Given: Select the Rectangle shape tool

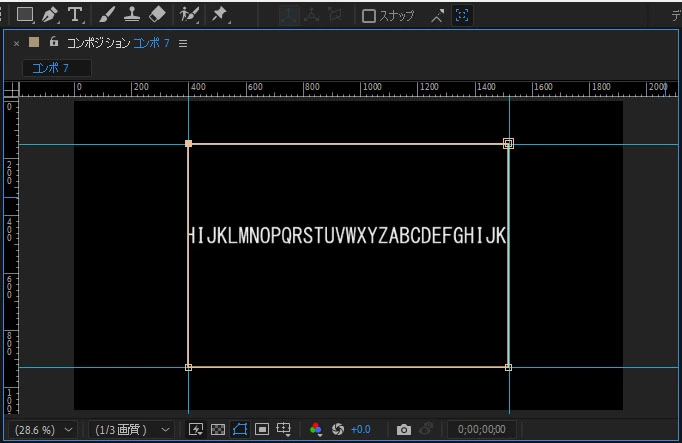Looking at the screenshot, I should pos(24,15).
